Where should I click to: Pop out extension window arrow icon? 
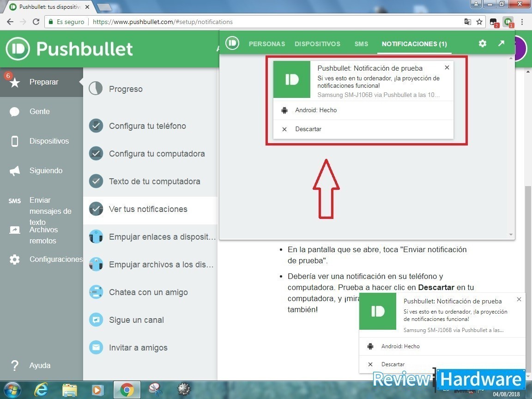pos(501,43)
